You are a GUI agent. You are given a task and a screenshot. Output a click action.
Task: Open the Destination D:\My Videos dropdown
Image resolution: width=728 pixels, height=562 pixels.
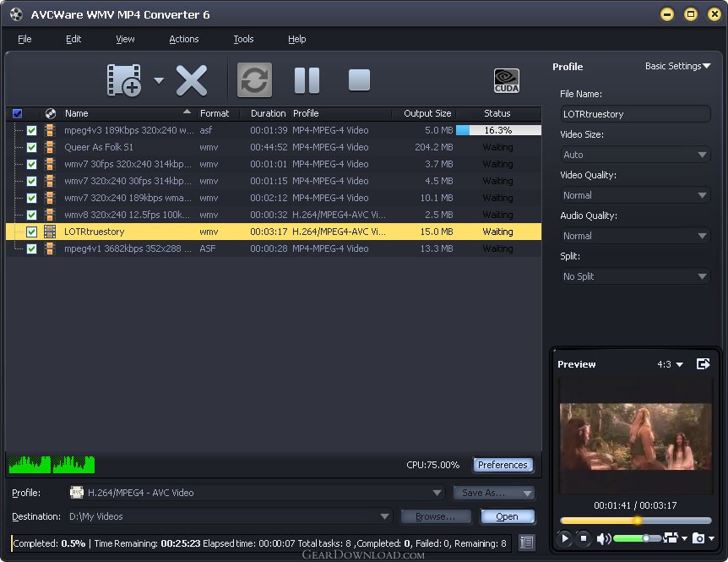(384, 516)
